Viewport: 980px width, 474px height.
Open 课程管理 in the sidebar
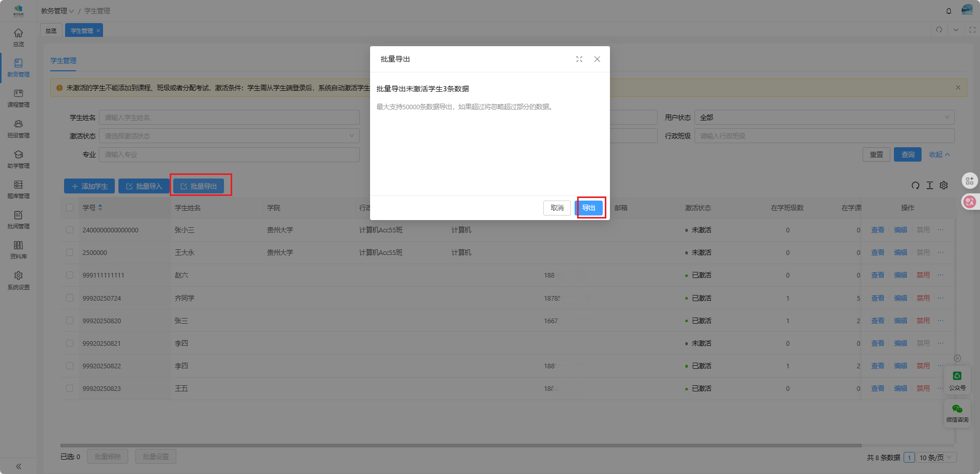(18, 98)
